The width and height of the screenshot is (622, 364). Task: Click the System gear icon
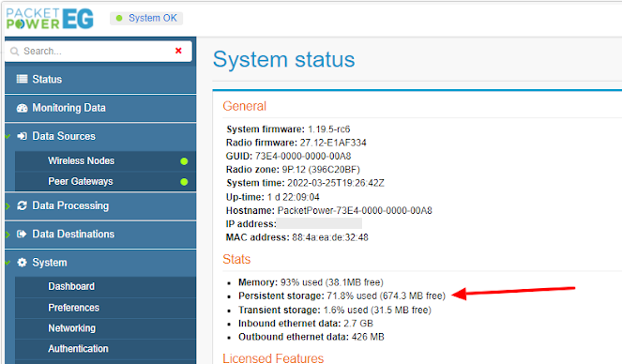coord(22,262)
